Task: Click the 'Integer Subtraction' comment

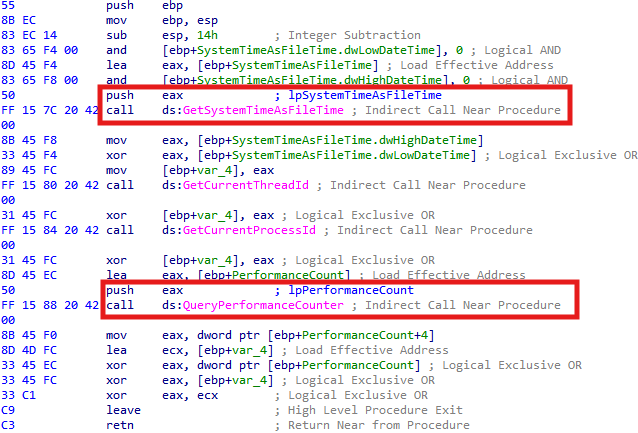Action: click(354, 35)
